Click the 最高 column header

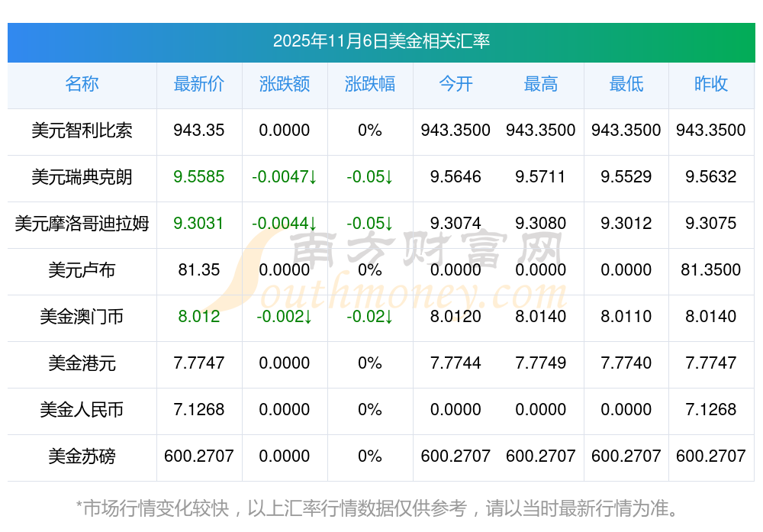tap(541, 84)
